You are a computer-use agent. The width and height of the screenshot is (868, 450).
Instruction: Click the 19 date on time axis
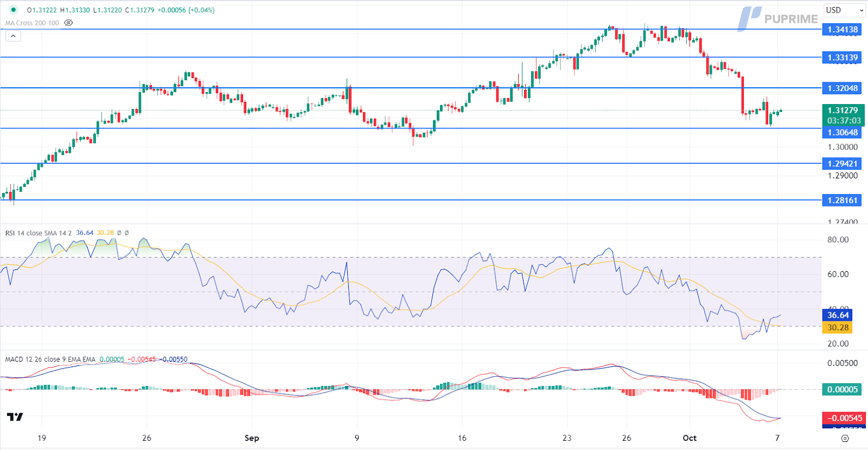tap(42, 438)
